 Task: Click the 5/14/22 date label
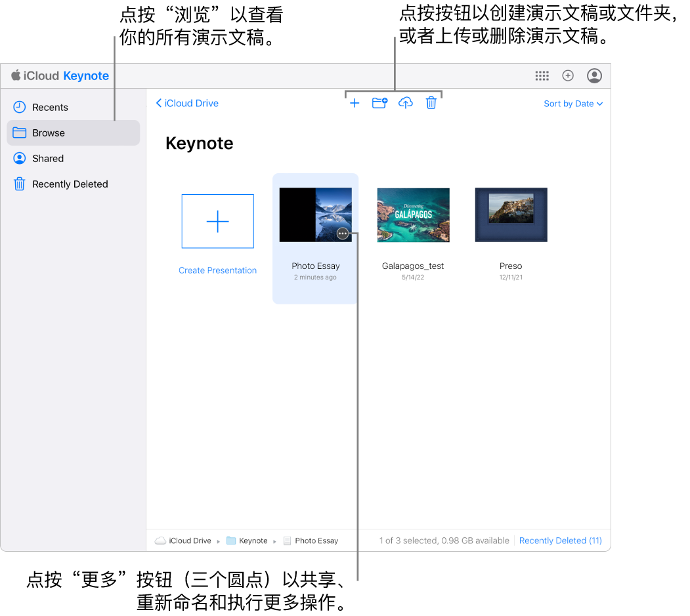[x=413, y=277]
